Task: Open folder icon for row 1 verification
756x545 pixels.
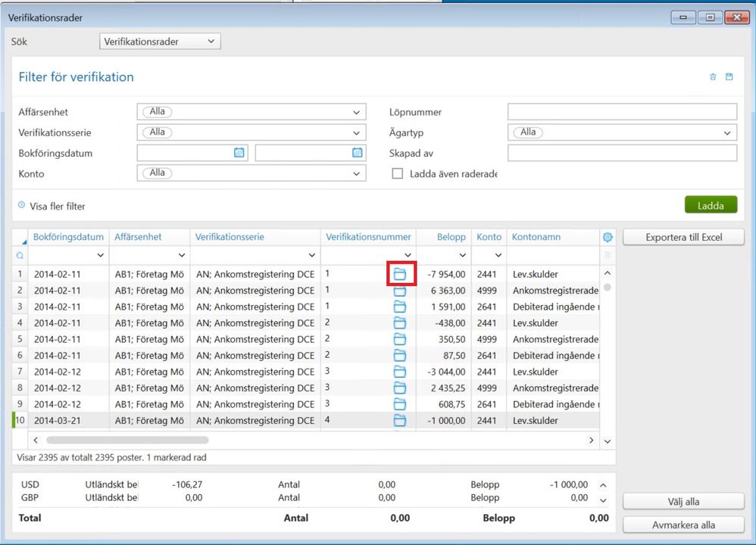Action: tap(400, 274)
